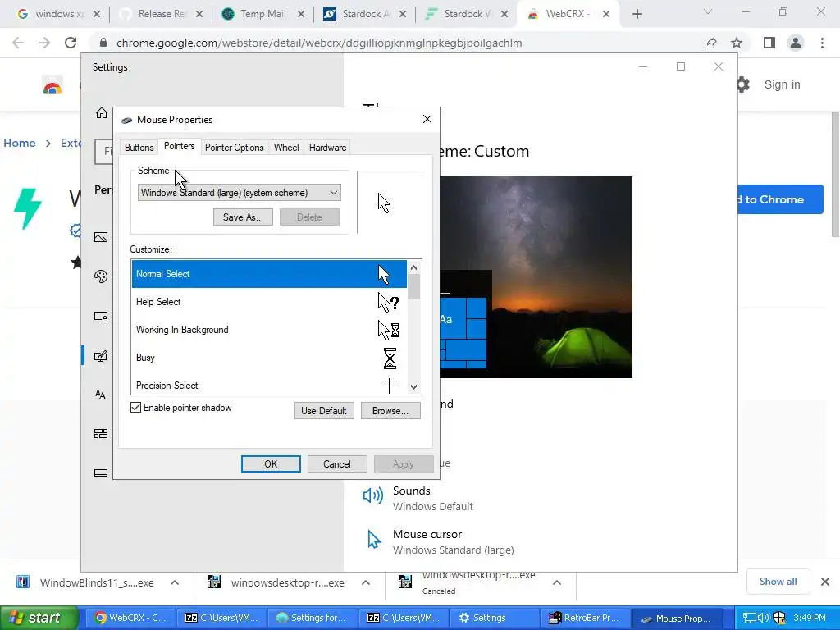The width and height of the screenshot is (840, 630).
Task: Switch to RetroBar Pr... taskbar item
Action: tap(584, 618)
